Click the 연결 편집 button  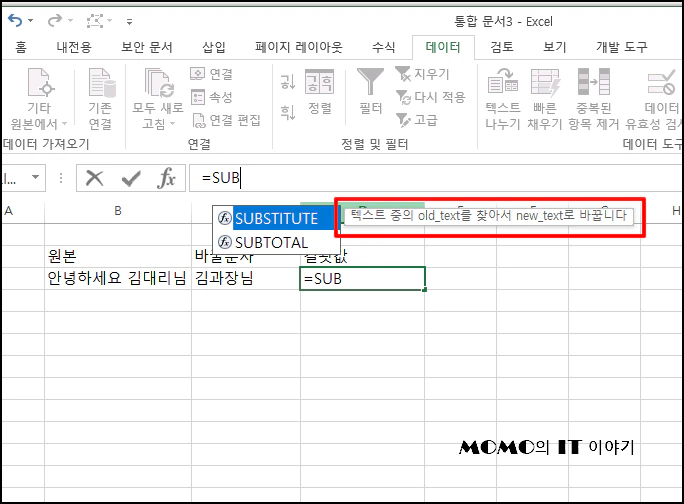[226, 120]
